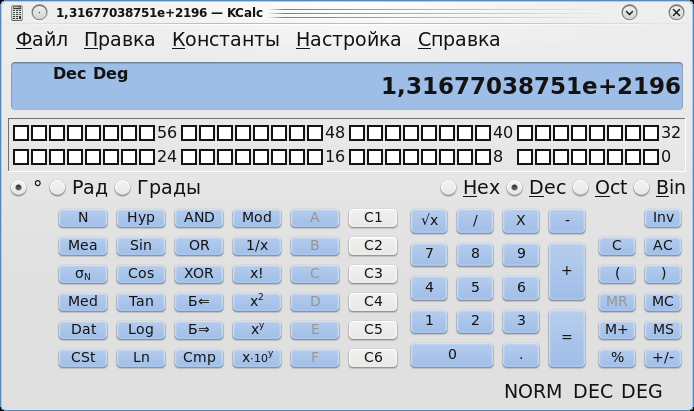Click the C4 constant button

(x=373, y=301)
